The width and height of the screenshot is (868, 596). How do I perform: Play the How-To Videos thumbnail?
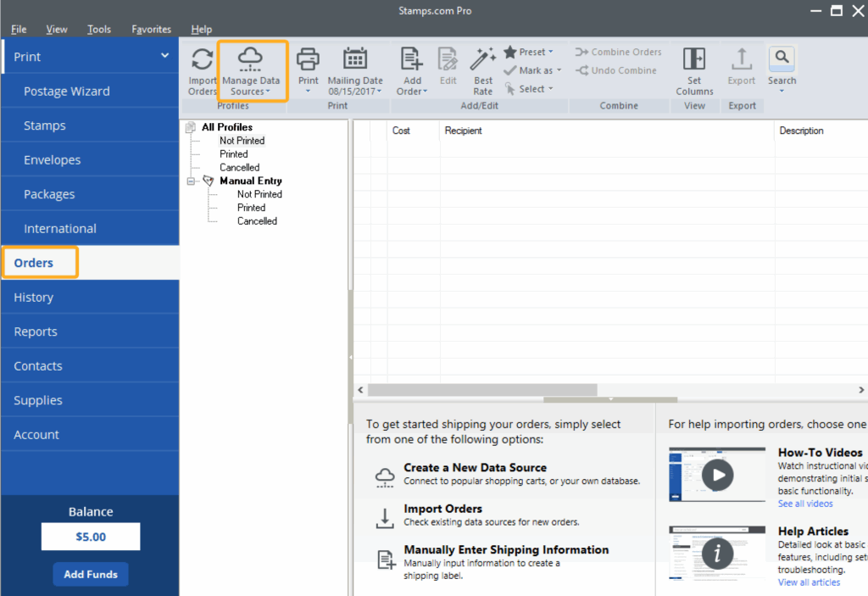coord(718,476)
